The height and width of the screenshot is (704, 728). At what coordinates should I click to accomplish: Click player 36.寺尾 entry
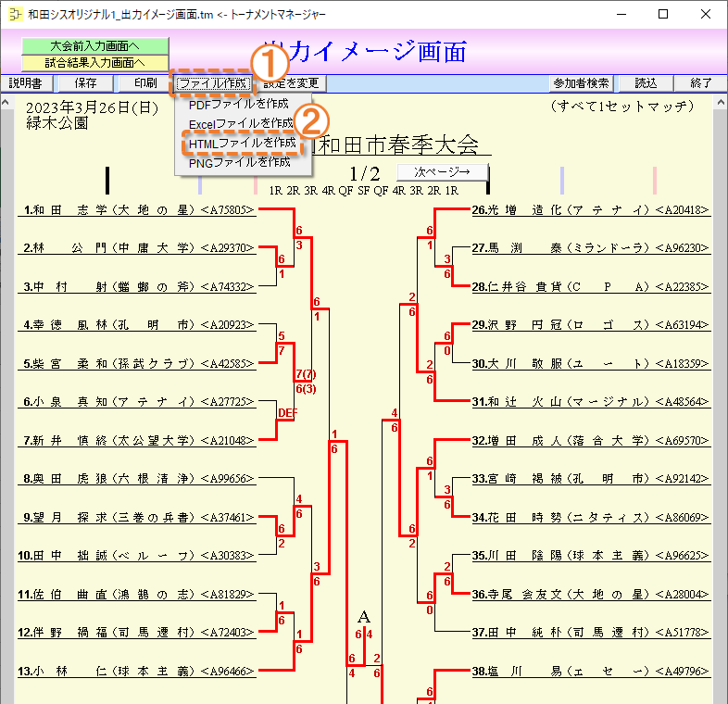pyautogui.click(x=591, y=594)
